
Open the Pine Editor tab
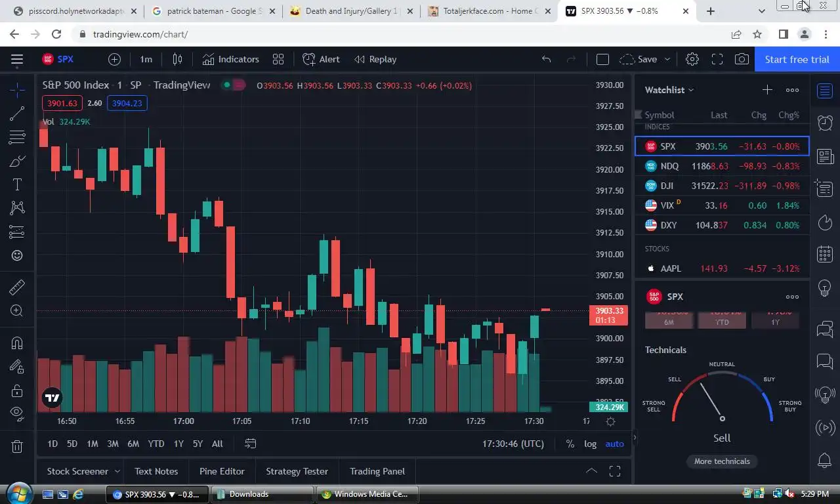(x=222, y=471)
